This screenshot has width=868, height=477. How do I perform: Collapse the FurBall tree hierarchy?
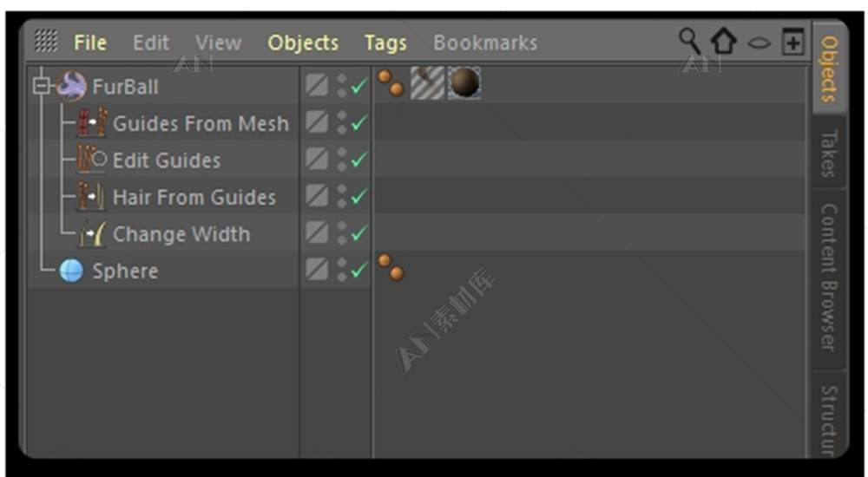point(41,86)
